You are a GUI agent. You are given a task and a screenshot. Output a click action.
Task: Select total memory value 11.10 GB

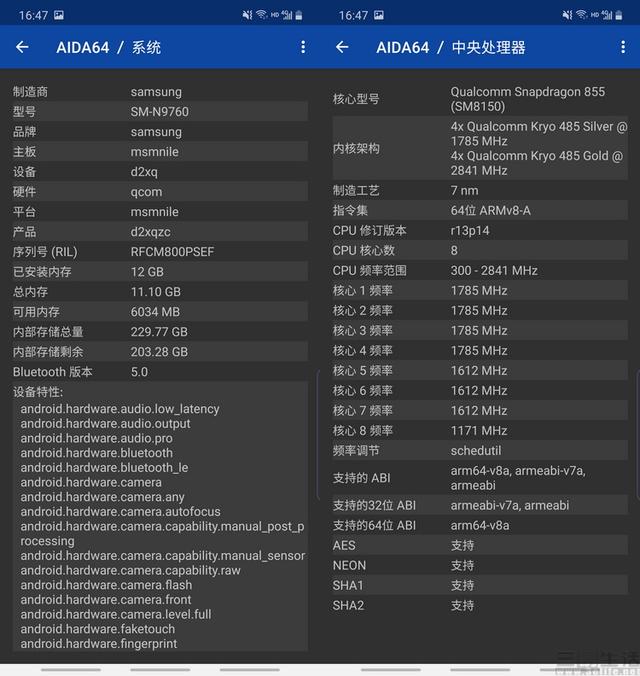pyautogui.click(x=156, y=292)
